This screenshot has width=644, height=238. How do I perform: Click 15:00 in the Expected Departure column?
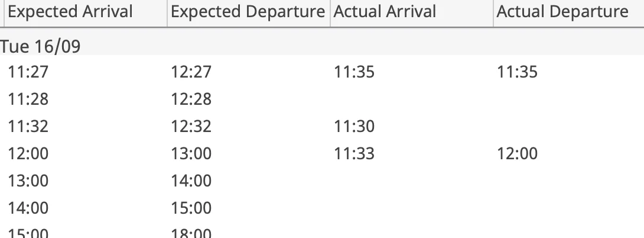click(x=191, y=208)
